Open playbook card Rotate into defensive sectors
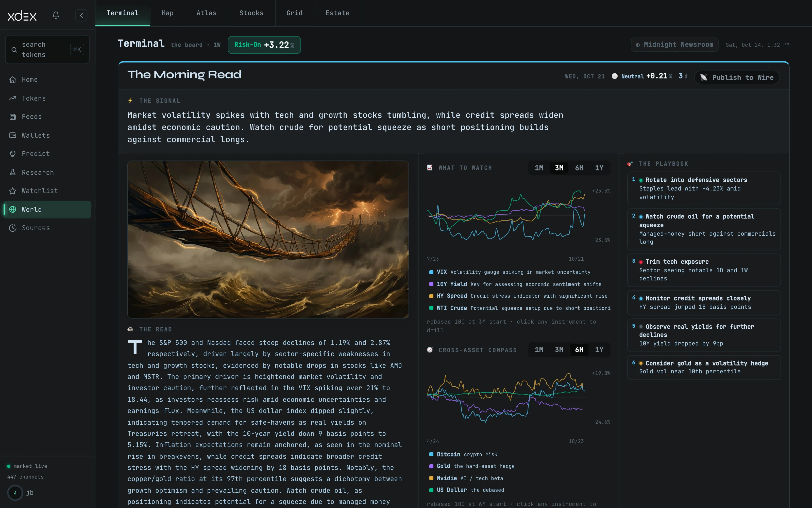The image size is (812, 508). point(704,188)
